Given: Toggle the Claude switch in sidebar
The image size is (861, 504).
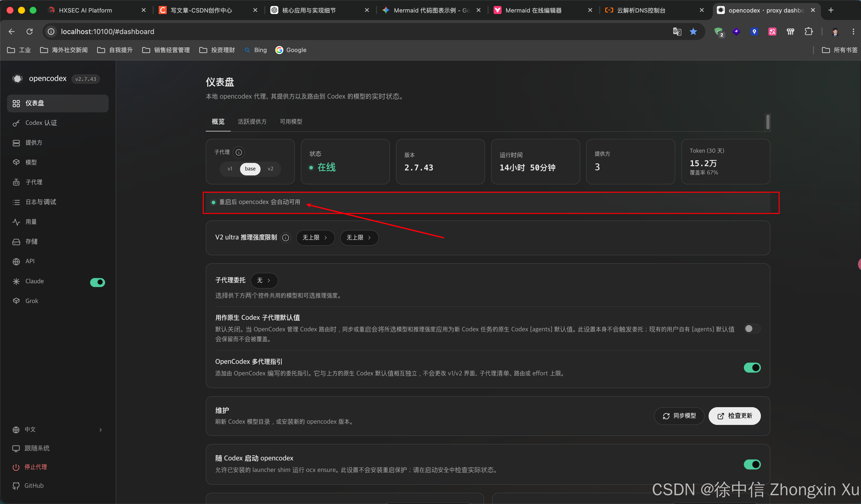Looking at the screenshot, I should (97, 282).
